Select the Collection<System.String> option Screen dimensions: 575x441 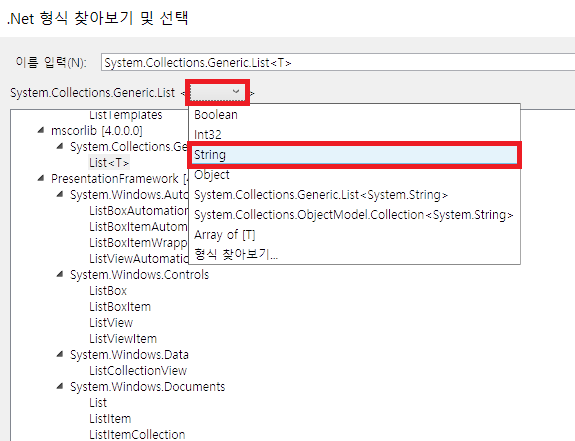tap(354, 215)
